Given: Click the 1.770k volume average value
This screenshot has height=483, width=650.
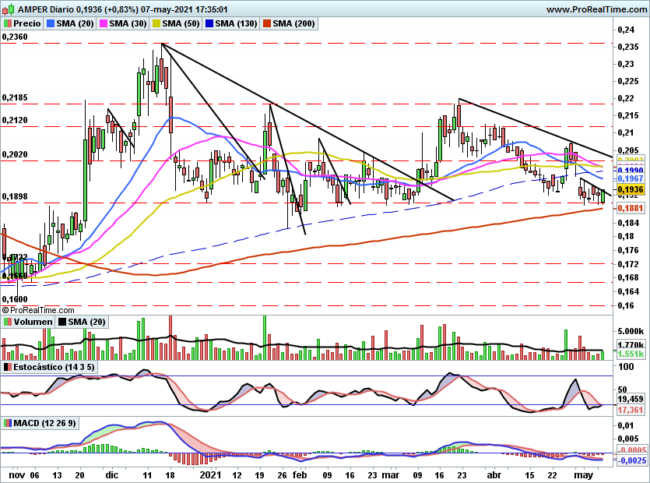Looking at the screenshot, I should (630, 345).
